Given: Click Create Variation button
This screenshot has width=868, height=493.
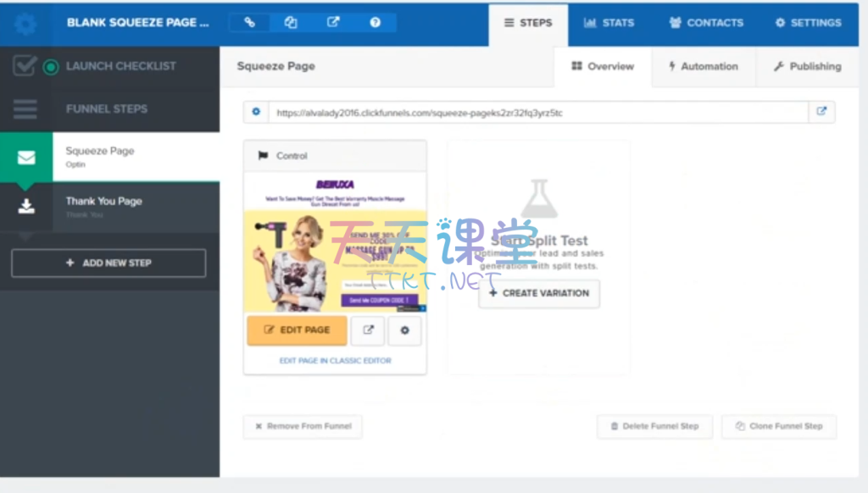Looking at the screenshot, I should click(x=539, y=293).
